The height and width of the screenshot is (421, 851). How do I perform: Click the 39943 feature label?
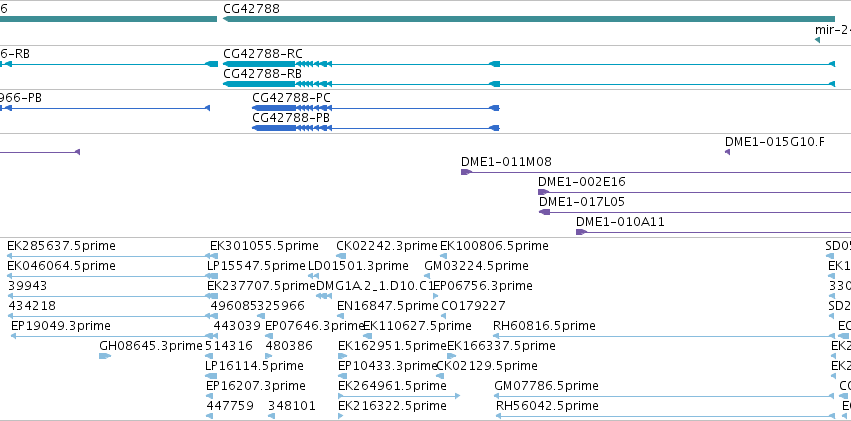pyautogui.click(x=28, y=286)
